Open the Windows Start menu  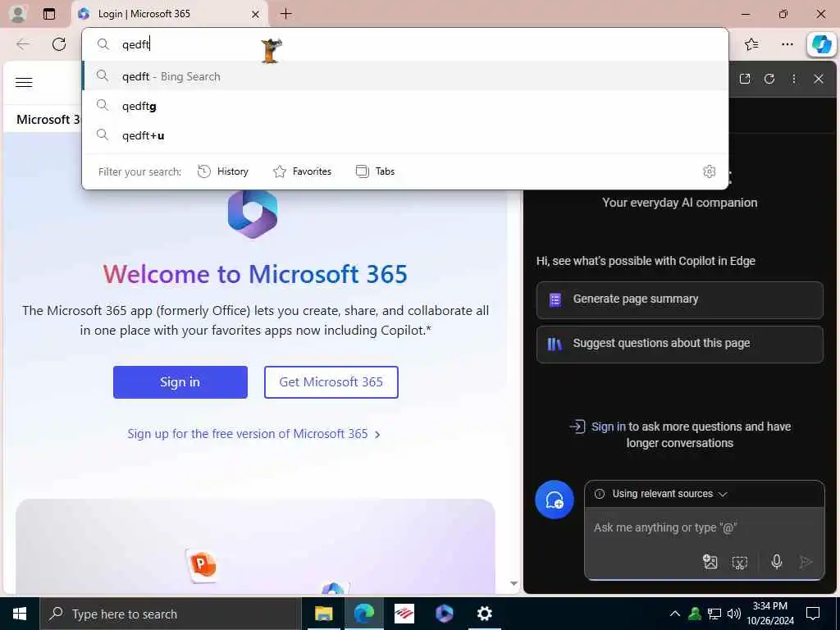pos(20,614)
